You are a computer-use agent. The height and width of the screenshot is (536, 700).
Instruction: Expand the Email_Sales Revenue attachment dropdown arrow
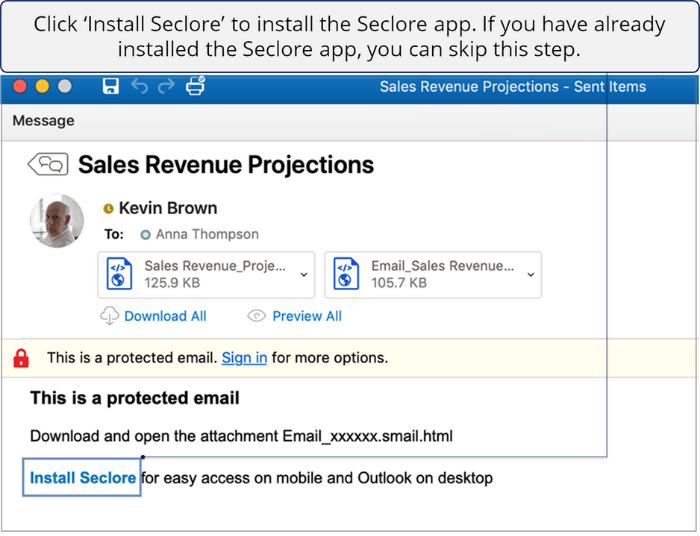530,274
